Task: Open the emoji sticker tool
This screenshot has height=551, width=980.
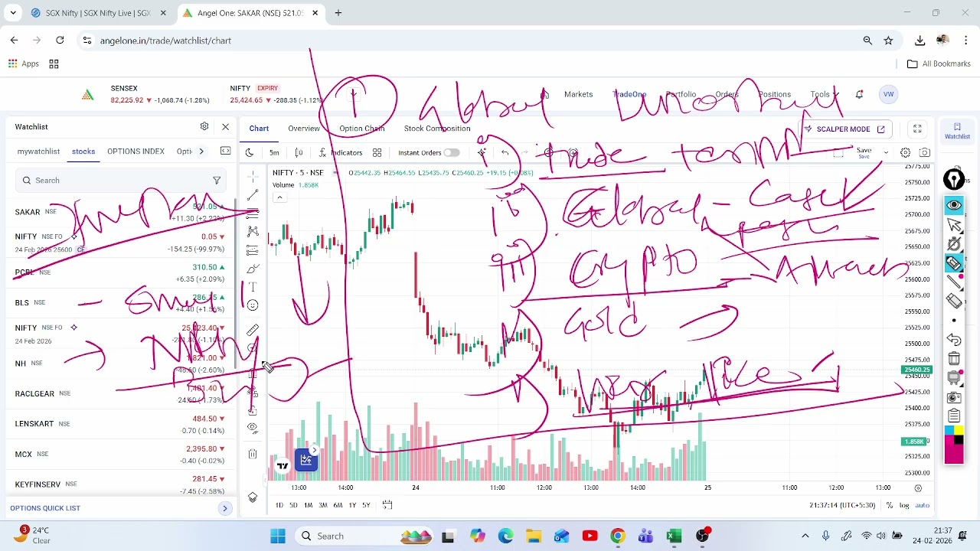Action: (253, 305)
